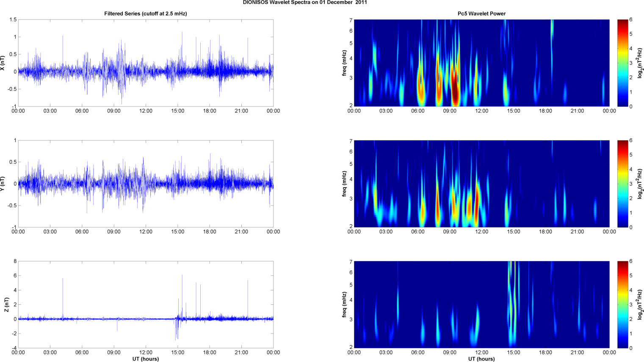
Task: Click log2(nT²/Hz) label of the X spectrogram colorbar
Action: [x=640, y=63]
